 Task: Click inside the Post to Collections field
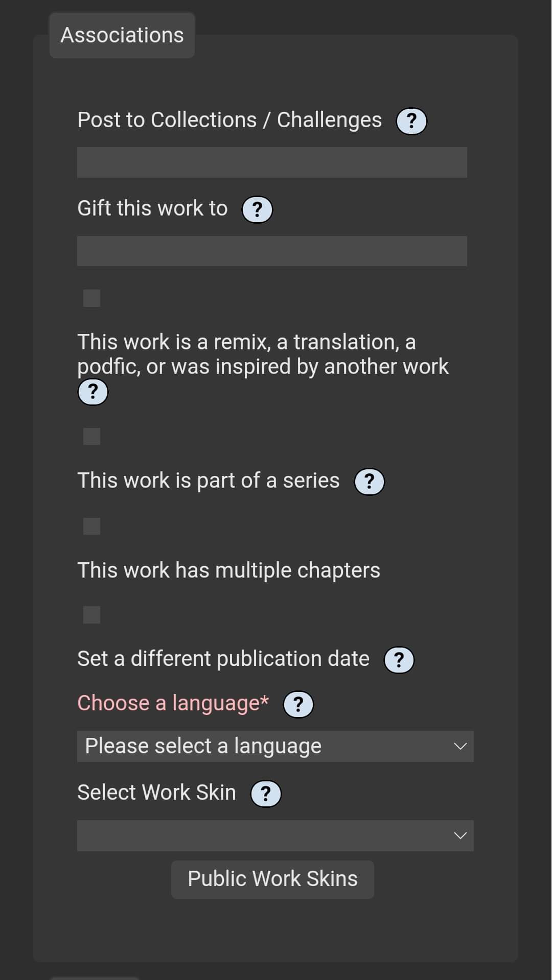coord(272,162)
